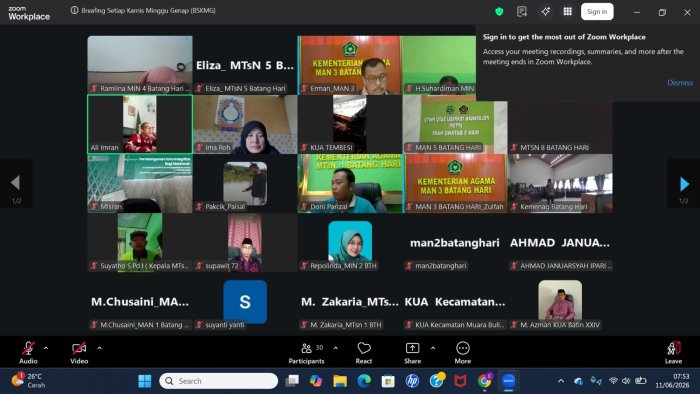Screen dimensions: 700x394
Task: Click the Zoom Workplace logo
Action: point(29,13)
